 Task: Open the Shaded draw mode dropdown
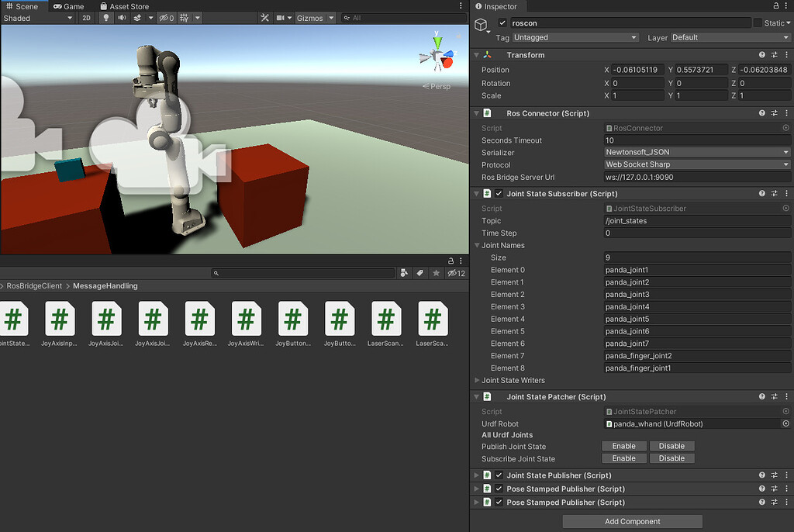click(35, 18)
